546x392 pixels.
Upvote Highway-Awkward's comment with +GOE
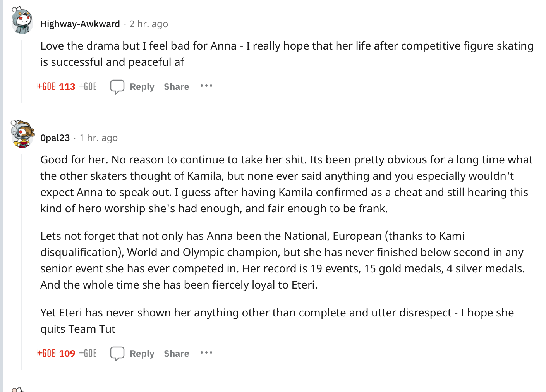click(46, 86)
